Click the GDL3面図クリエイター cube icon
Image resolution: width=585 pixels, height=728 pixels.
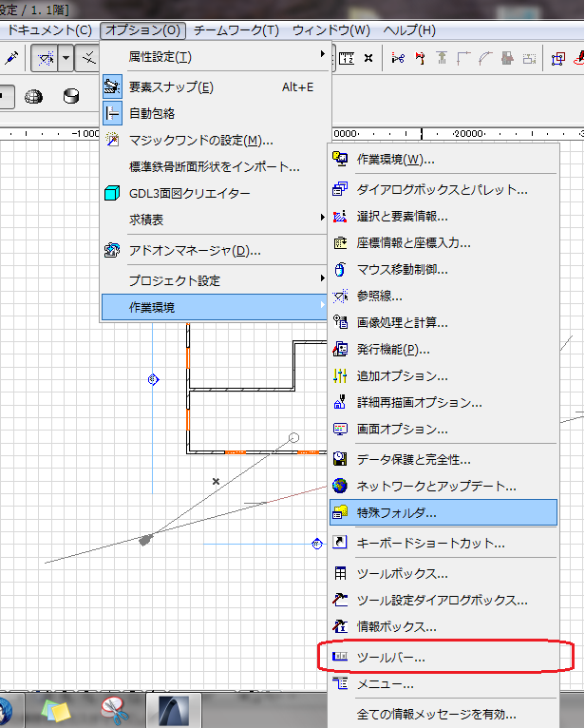(112, 194)
